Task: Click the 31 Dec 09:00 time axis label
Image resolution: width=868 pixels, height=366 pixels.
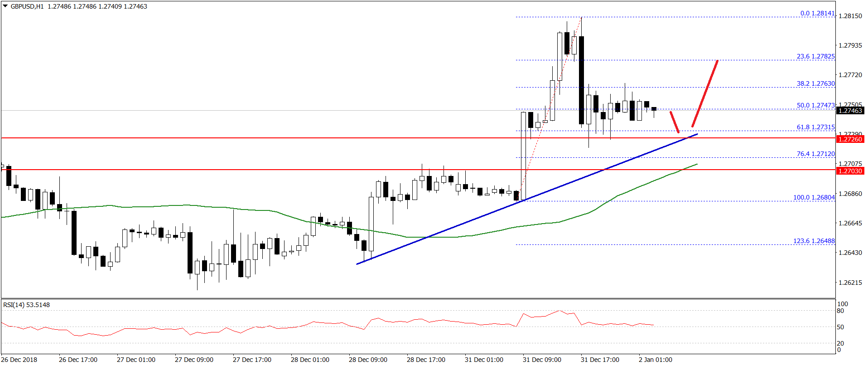Action: (542, 360)
